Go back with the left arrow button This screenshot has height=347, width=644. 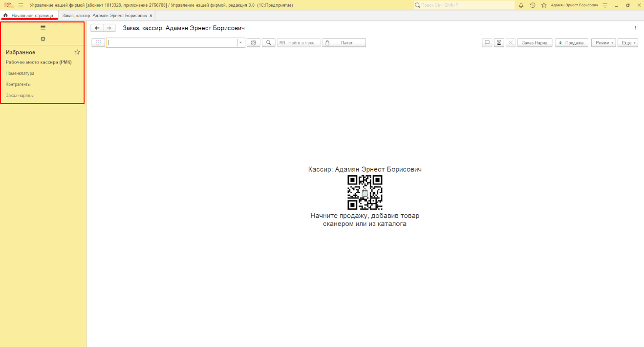[97, 28]
